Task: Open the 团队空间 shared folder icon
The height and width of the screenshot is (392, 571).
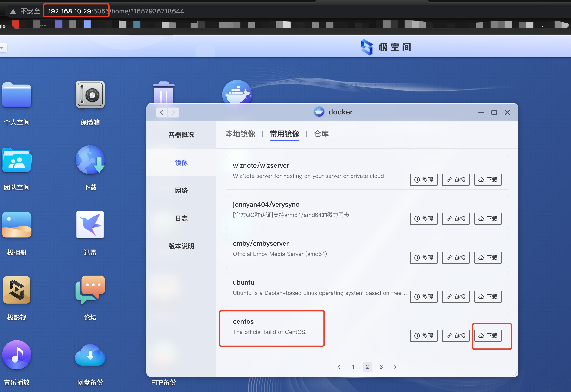Action: [x=17, y=160]
